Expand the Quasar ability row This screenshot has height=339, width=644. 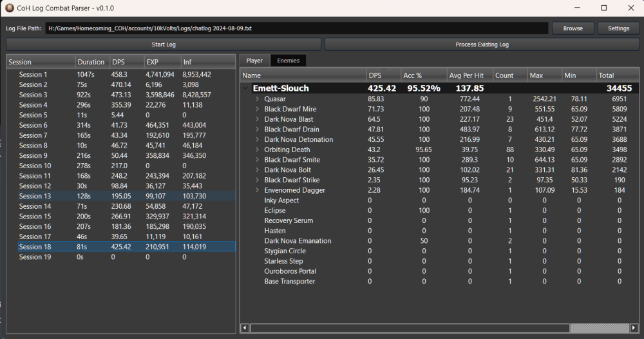[x=257, y=99]
